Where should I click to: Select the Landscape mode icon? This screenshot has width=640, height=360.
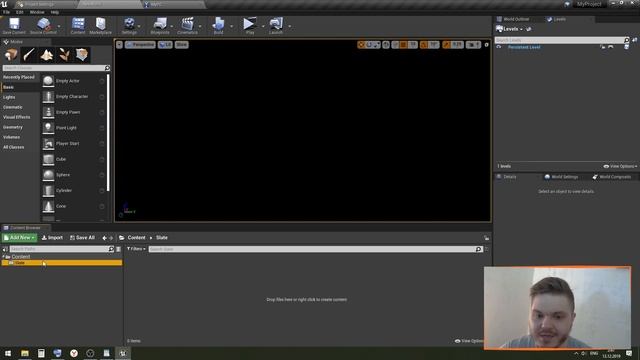[x=47, y=55]
